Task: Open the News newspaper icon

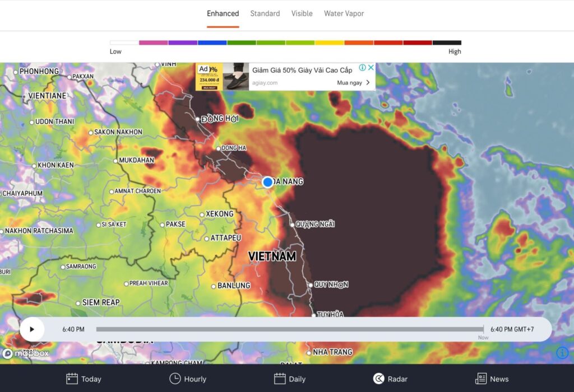Action: [480, 379]
